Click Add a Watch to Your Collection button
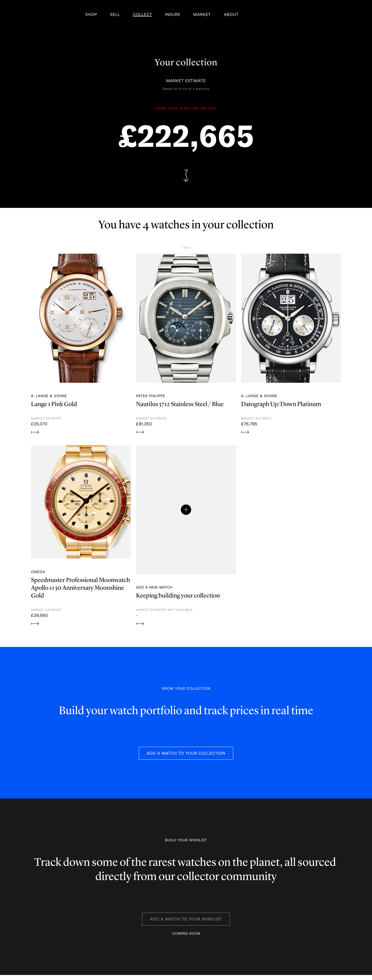Image resolution: width=372 pixels, height=980 pixels. 186,753
